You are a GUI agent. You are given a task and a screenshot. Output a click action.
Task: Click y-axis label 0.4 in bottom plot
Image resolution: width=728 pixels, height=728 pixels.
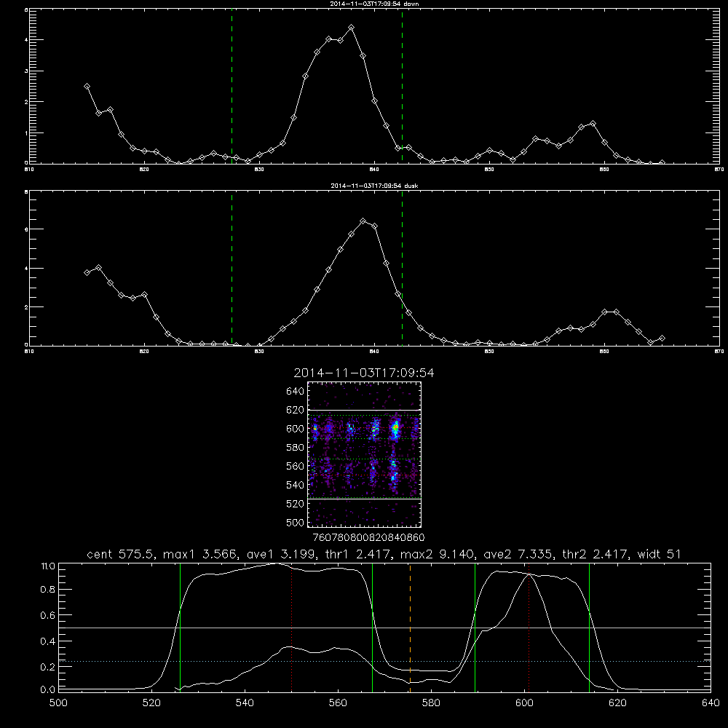(x=47, y=641)
